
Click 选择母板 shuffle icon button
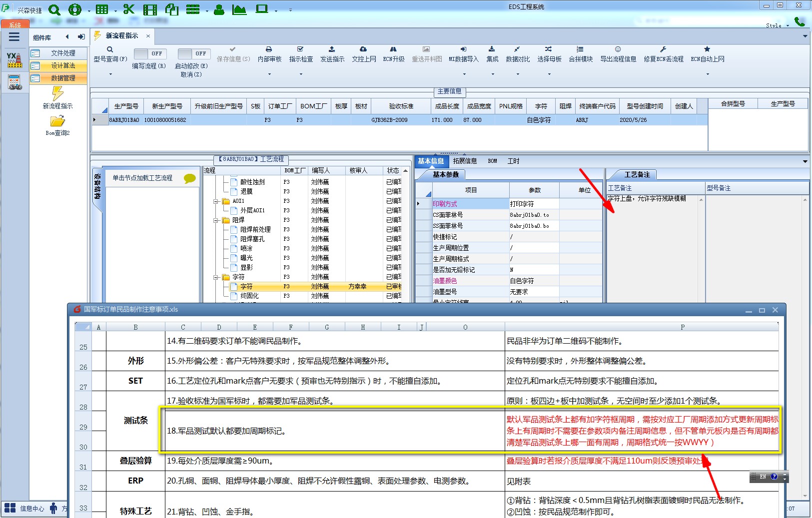click(549, 54)
